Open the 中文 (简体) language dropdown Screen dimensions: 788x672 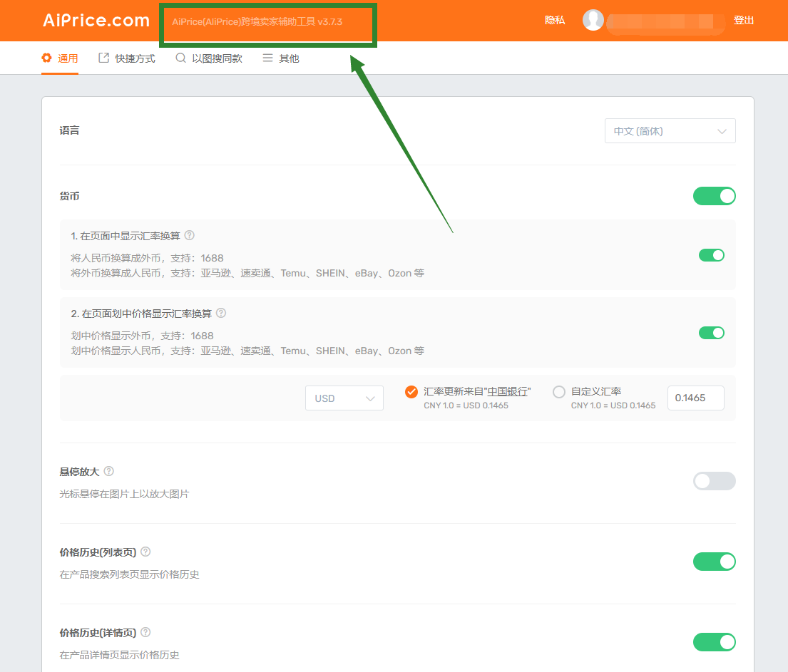(x=670, y=131)
